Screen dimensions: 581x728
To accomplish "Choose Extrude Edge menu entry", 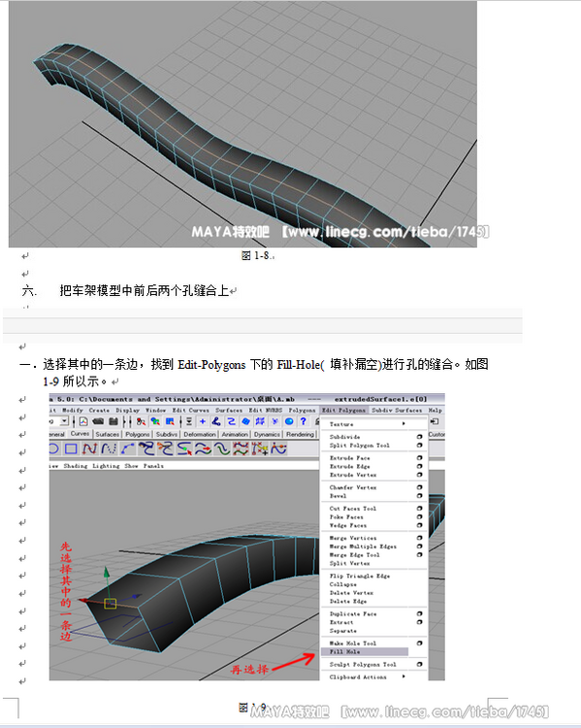I will [349, 466].
